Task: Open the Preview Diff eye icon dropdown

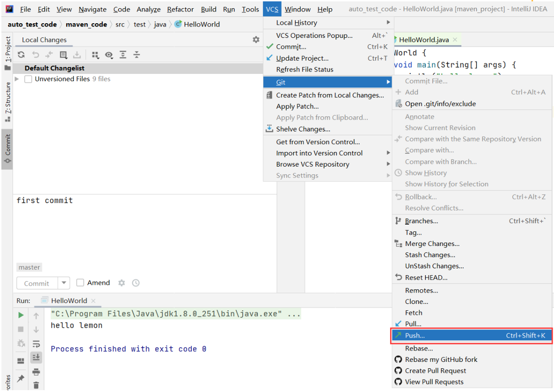Action: pos(109,55)
